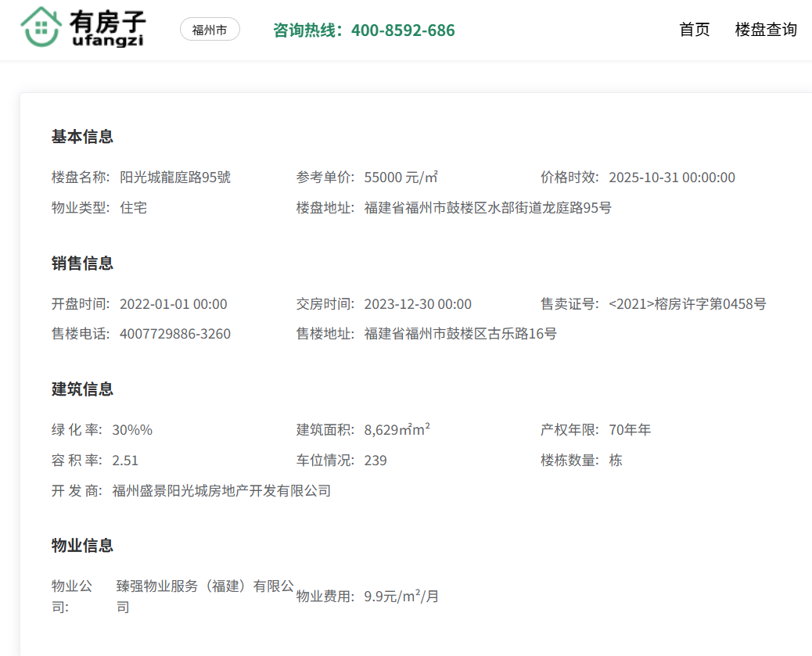Click the green house logo icon

tap(41, 27)
